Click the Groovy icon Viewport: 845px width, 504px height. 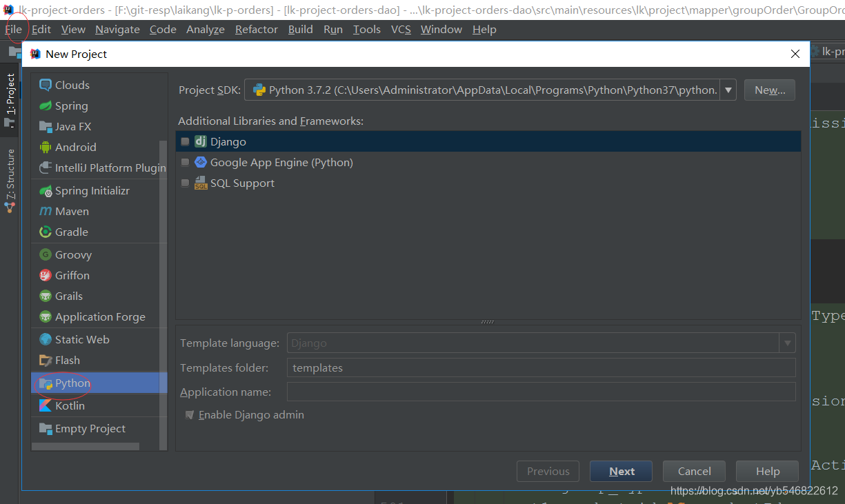point(46,254)
